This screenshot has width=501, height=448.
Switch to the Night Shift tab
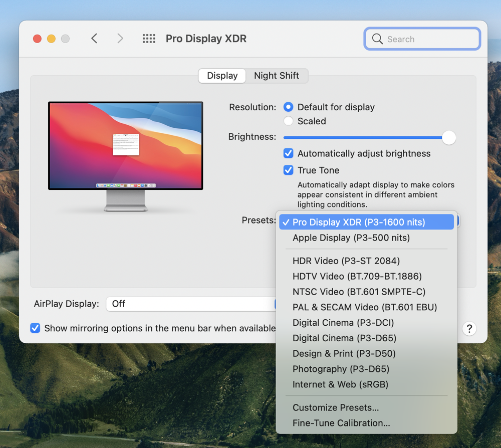(277, 76)
